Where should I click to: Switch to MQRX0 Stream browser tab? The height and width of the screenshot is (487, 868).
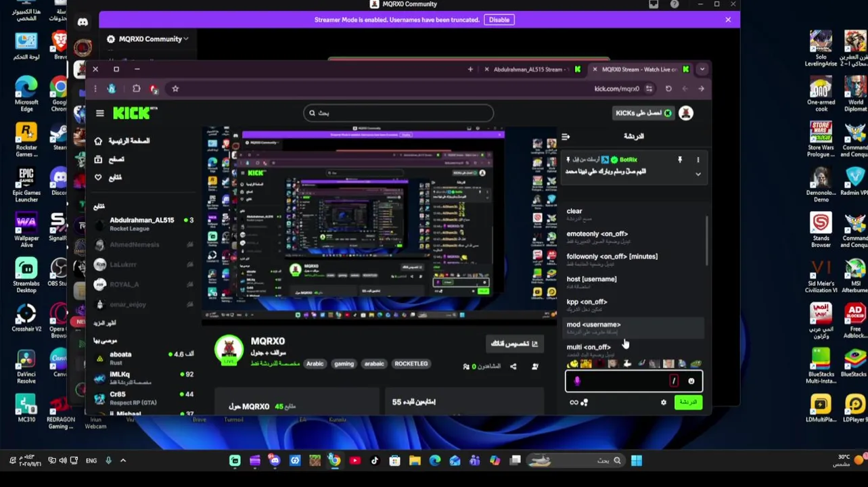click(640, 70)
